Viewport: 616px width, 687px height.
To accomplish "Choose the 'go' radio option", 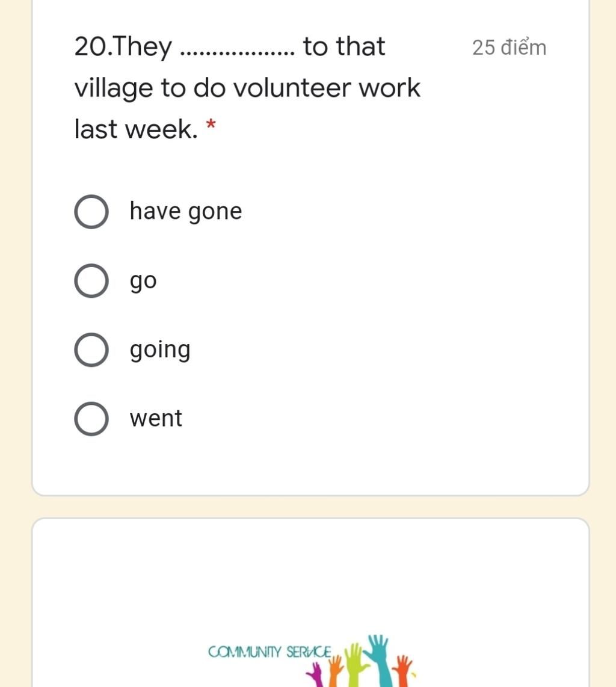I will (x=91, y=281).
